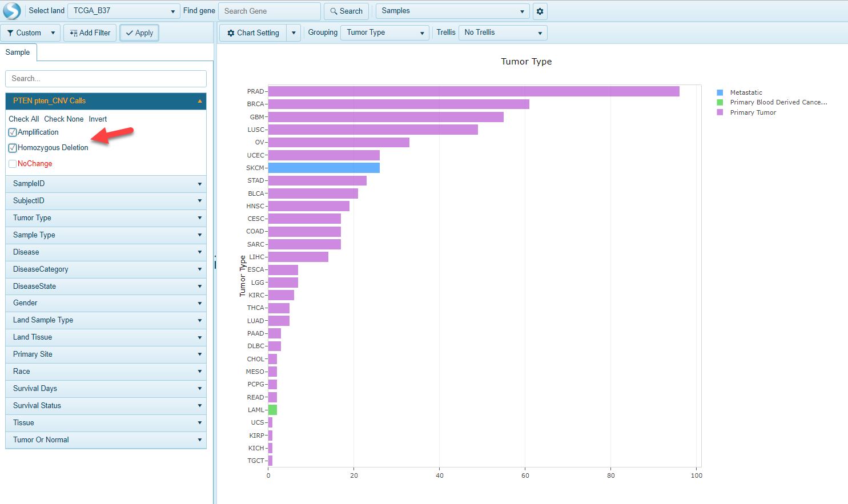Screen dimensions: 848x504
Task: Click the Add Filter button
Action: 90,33
